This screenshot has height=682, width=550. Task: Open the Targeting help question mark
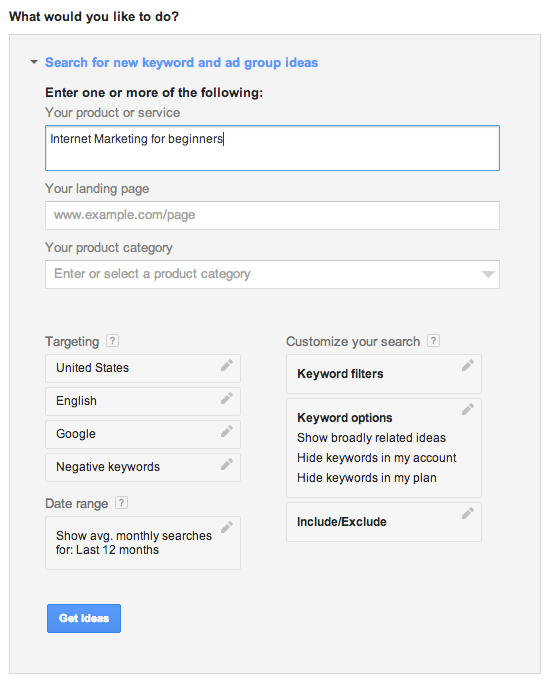pos(113,341)
